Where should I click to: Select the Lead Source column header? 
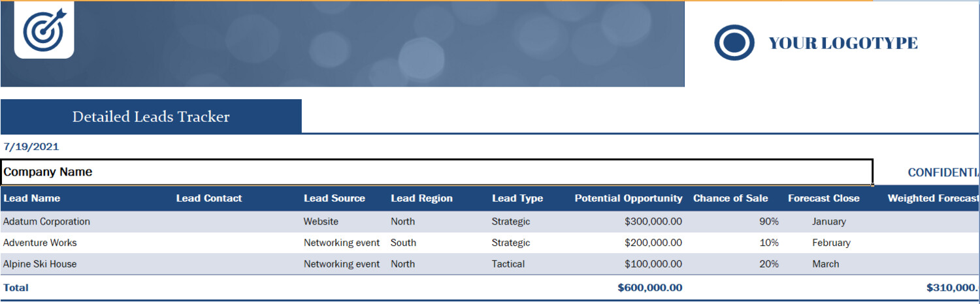pyautogui.click(x=334, y=198)
